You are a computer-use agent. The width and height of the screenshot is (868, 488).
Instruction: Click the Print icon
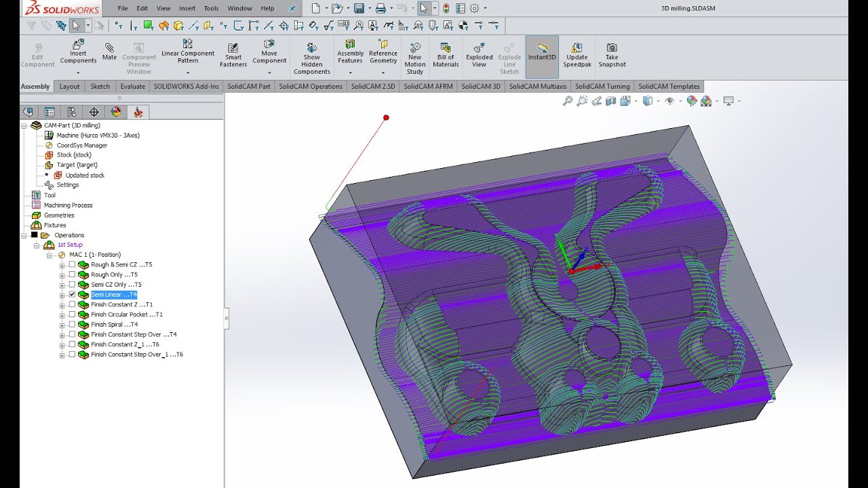380,8
